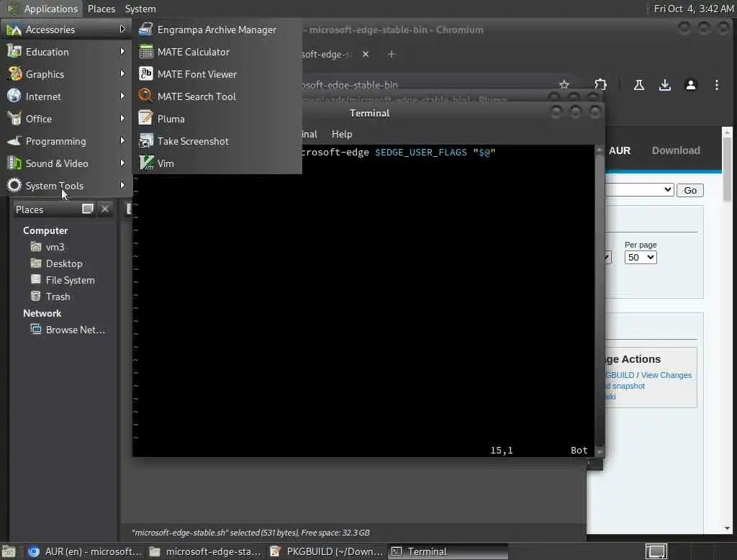Switch to microsoft-edge-sta file manager in taskbar
The image size is (737, 560).
(x=205, y=551)
